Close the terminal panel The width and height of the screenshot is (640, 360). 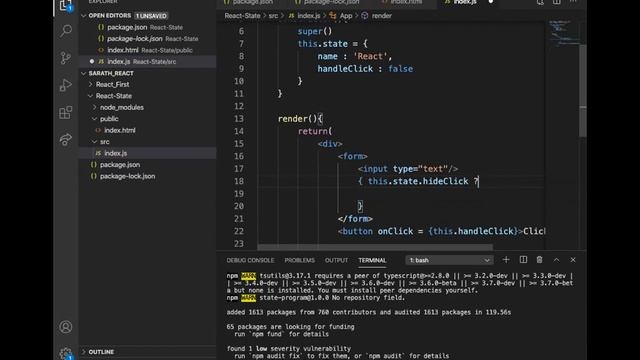[573, 260]
